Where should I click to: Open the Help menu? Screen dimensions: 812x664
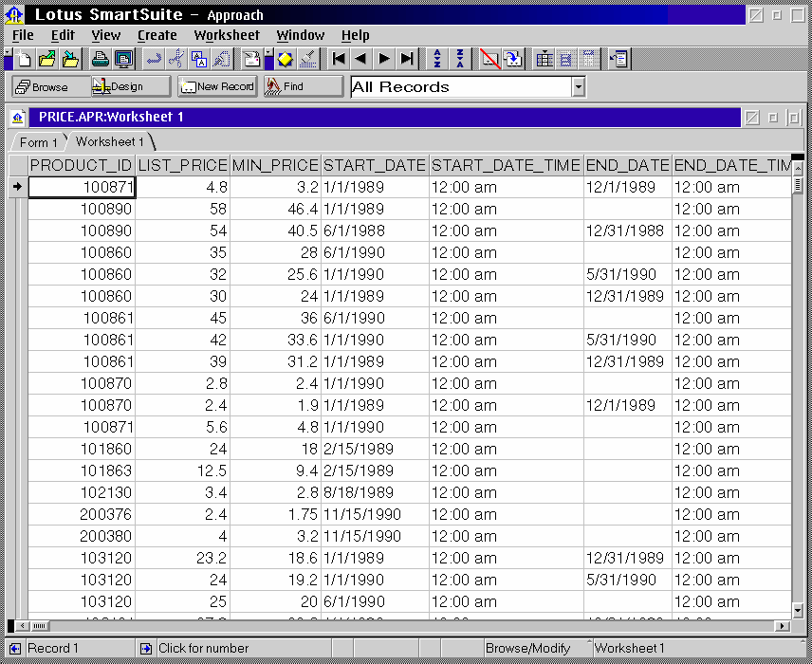[355, 35]
